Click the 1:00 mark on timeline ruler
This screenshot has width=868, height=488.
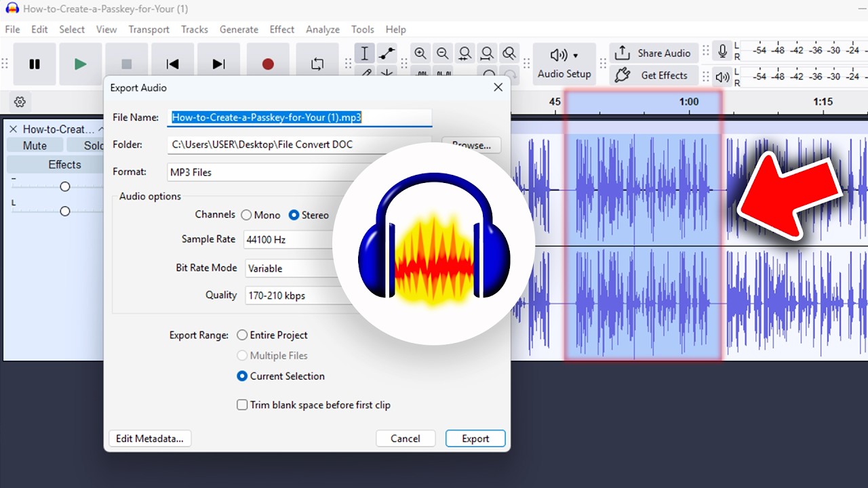click(689, 102)
